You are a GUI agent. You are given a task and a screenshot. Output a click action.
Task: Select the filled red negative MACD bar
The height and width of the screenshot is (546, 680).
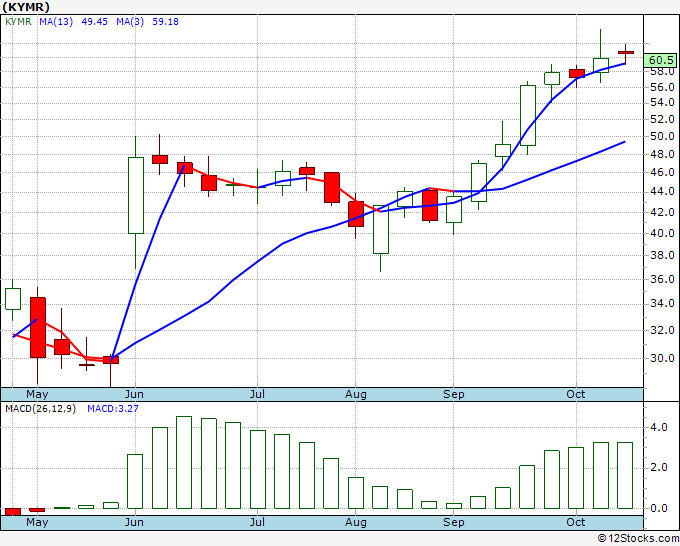tap(13, 512)
